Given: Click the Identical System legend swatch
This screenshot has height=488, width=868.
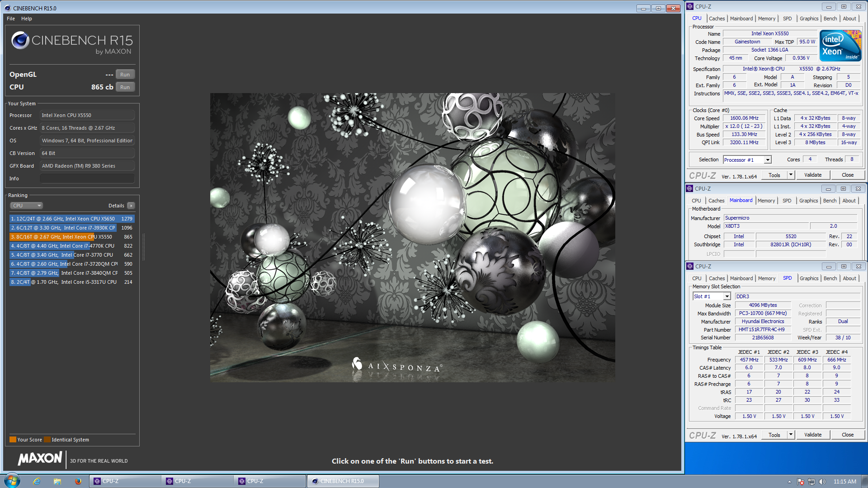Looking at the screenshot, I should (x=47, y=440).
